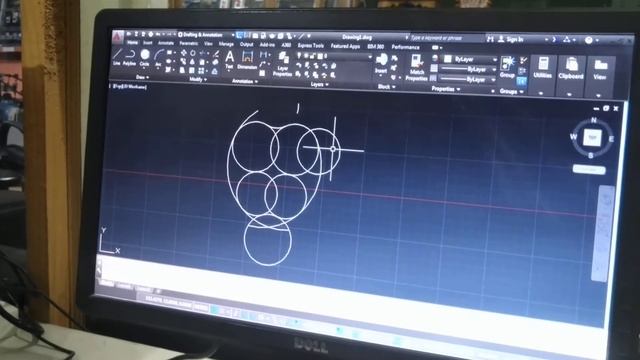Select the Offset tool
The height and width of the screenshot is (360, 640).
(x=215, y=71)
